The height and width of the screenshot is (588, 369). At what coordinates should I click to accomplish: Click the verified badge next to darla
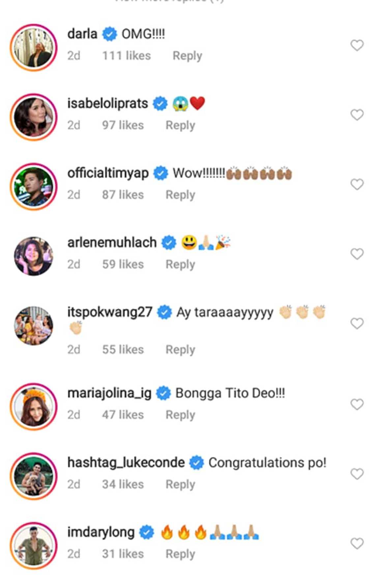[x=109, y=33]
